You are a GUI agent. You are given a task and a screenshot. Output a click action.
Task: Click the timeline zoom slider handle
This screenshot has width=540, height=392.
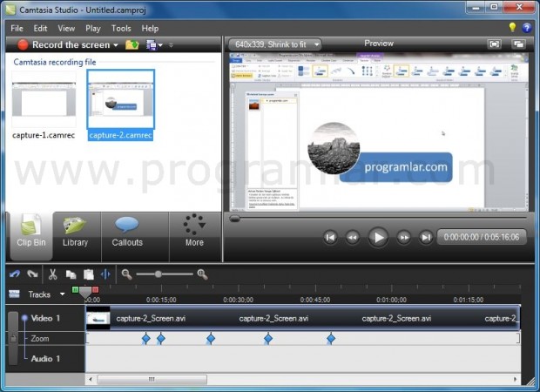point(158,274)
